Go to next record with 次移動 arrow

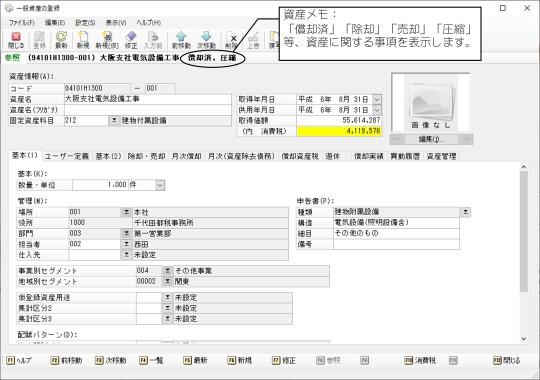(x=206, y=40)
